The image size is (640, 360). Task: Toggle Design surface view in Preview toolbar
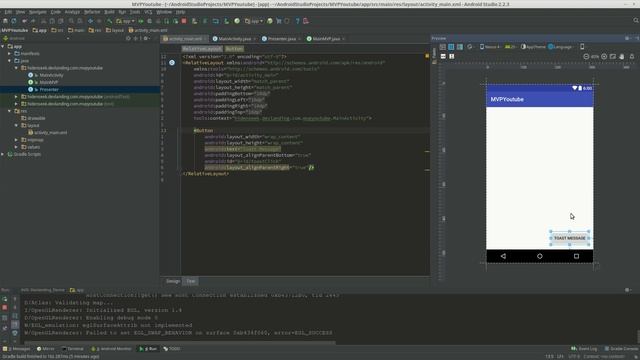tap(442, 47)
